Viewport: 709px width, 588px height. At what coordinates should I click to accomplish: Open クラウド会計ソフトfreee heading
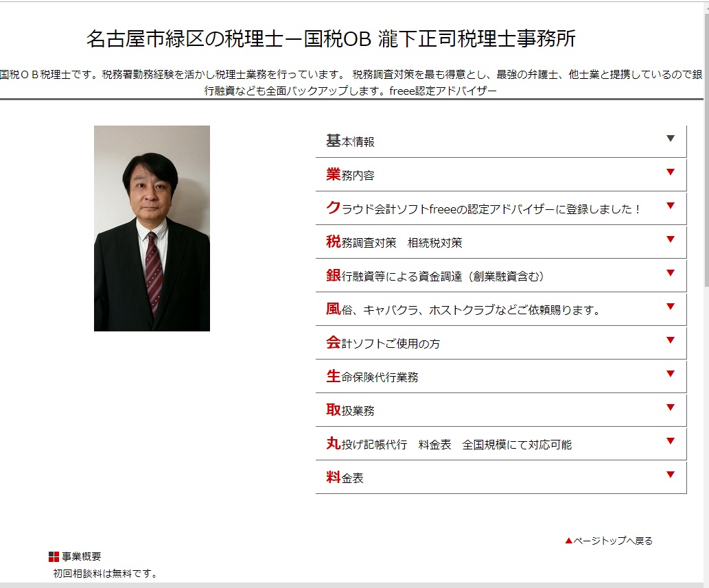point(483,209)
